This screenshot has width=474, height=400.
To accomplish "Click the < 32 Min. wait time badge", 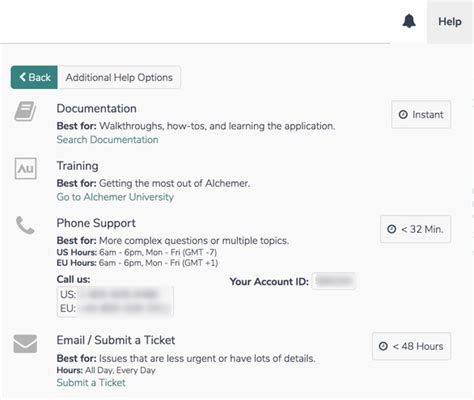I will coord(416,229).
